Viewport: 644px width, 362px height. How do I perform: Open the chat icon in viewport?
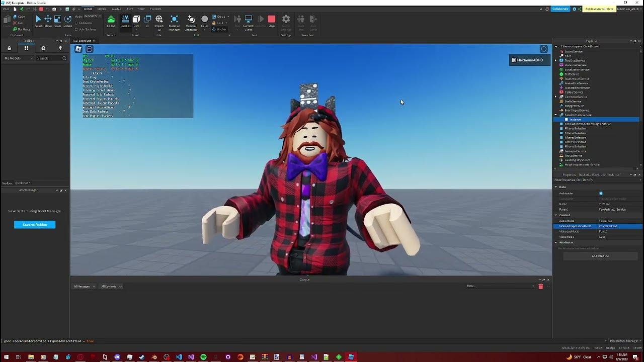90,49
